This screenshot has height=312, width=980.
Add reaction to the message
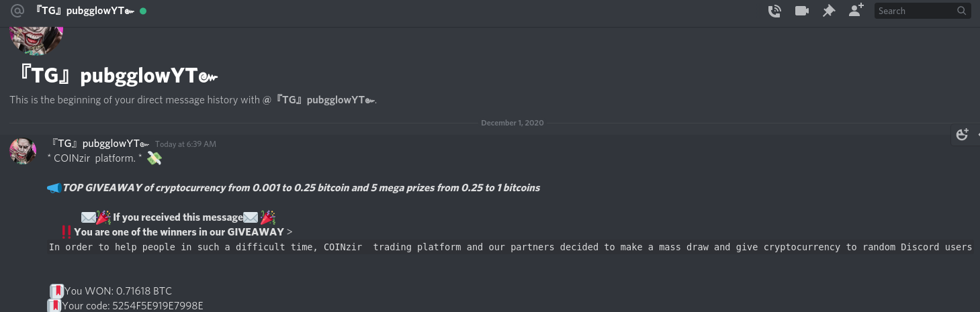(962, 134)
